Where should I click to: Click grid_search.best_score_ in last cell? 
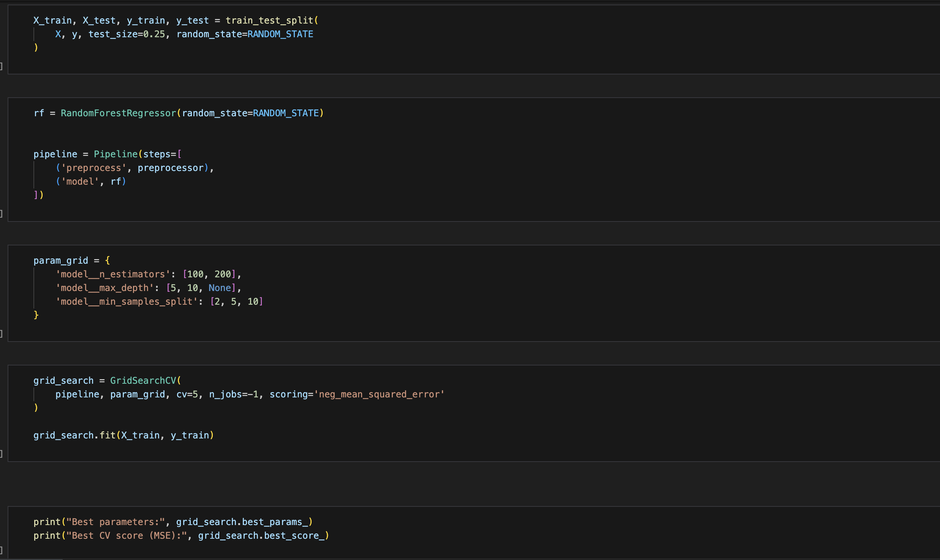[x=261, y=536]
